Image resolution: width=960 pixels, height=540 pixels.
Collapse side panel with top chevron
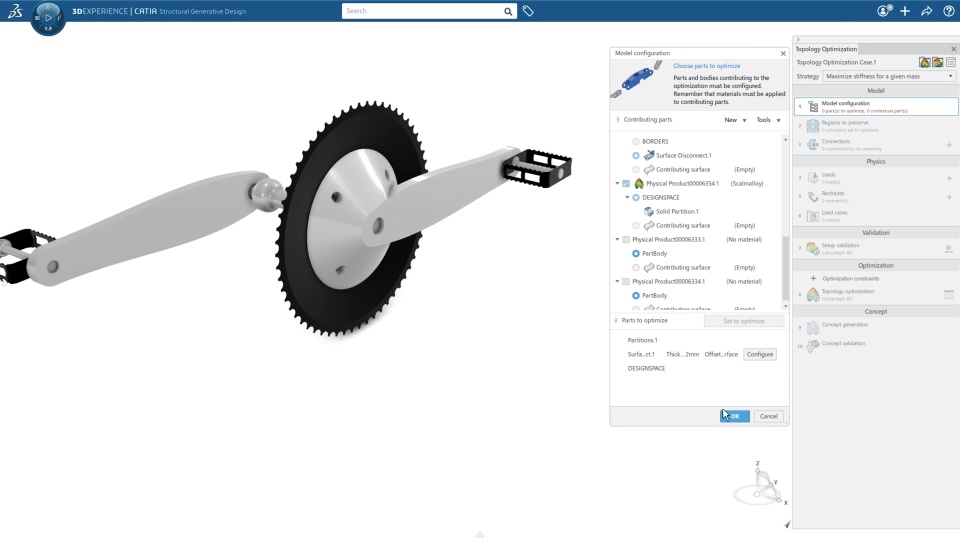[x=798, y=40]
